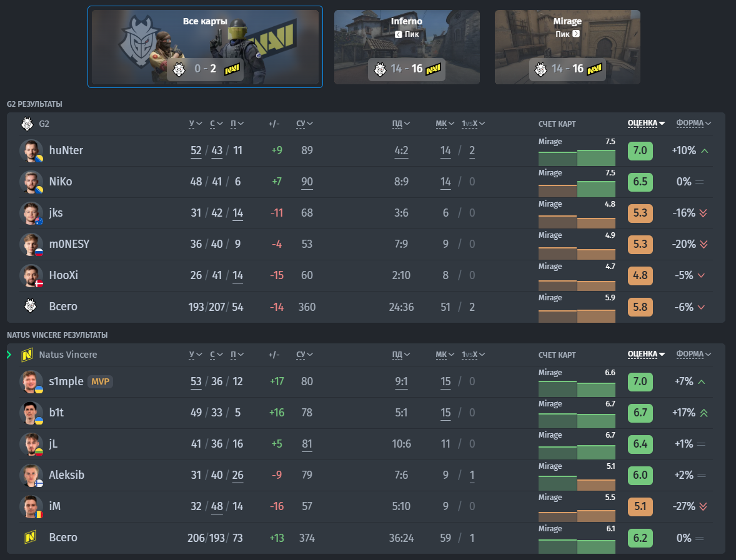Open b1t's player profile link
This screenshot has width=736, height=560.
tap(56, 413)
